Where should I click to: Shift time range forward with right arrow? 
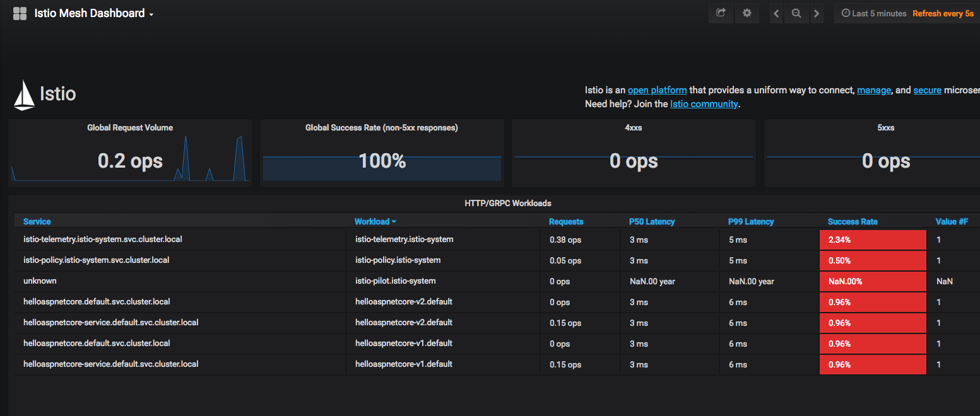point(817,13)
